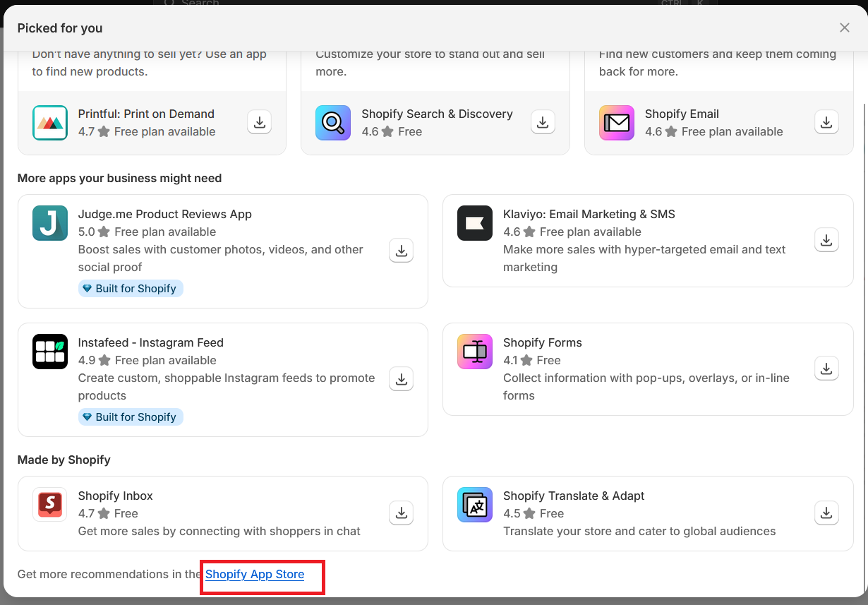The width and height of the screenshot is (868, 605).
Task: Close the Picked for you dialog
Action: coord(845,28)
